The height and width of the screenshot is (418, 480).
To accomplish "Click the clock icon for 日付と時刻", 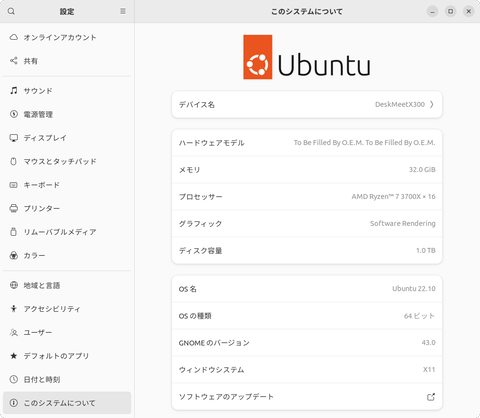I will [13, 379].
